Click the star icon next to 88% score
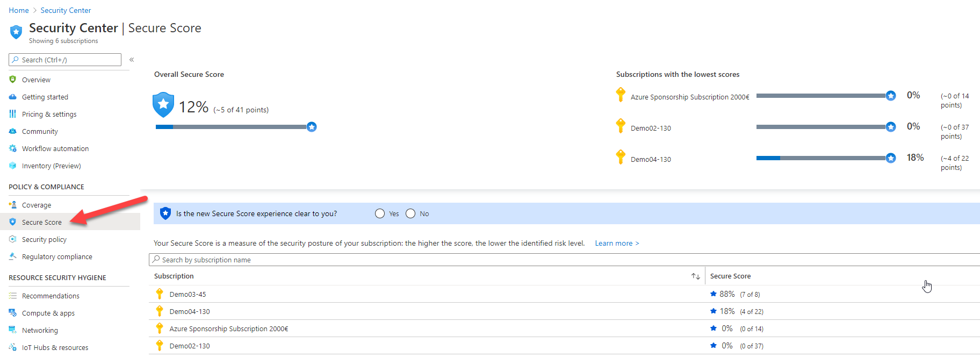 tap(714, 294)
